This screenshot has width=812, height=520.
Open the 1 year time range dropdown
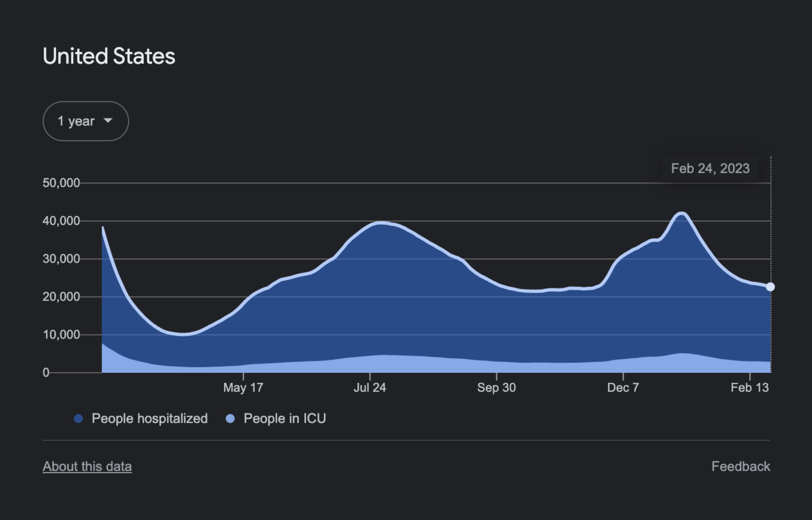[x=85, y=121]
